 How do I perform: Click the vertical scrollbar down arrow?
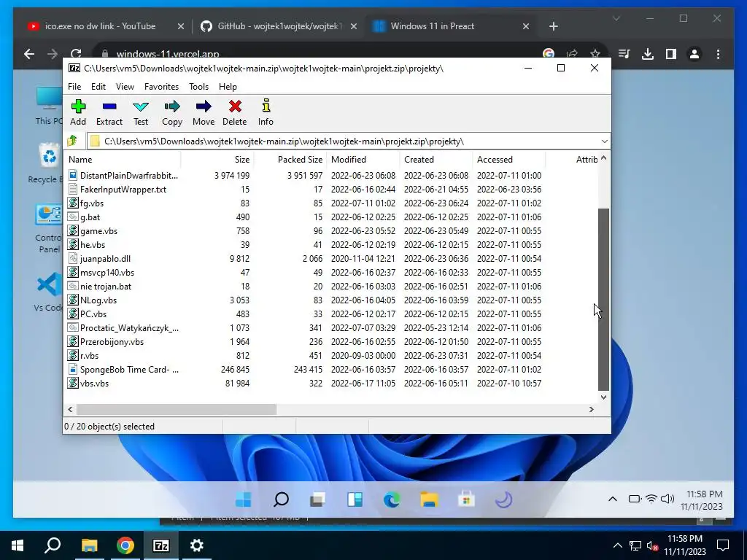(603, 397)
